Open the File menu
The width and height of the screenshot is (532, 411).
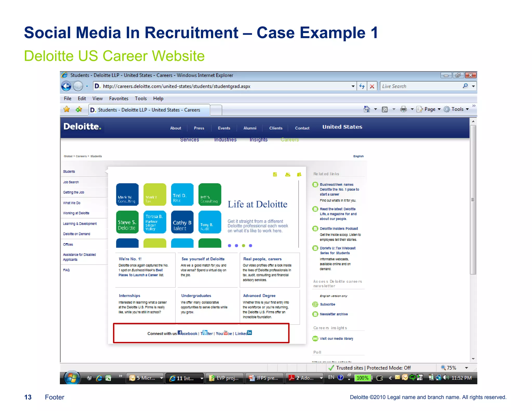(x=68, y=98)
